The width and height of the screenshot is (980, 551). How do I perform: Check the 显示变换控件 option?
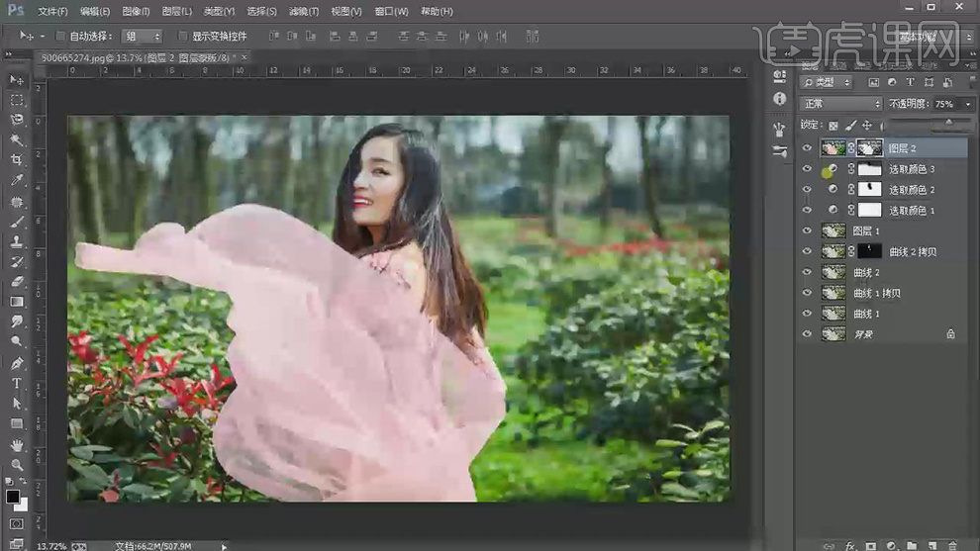pos(182,37)
